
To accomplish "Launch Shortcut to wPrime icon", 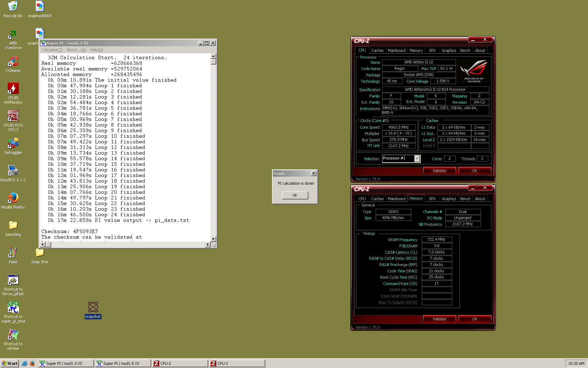I will [13, 340].
